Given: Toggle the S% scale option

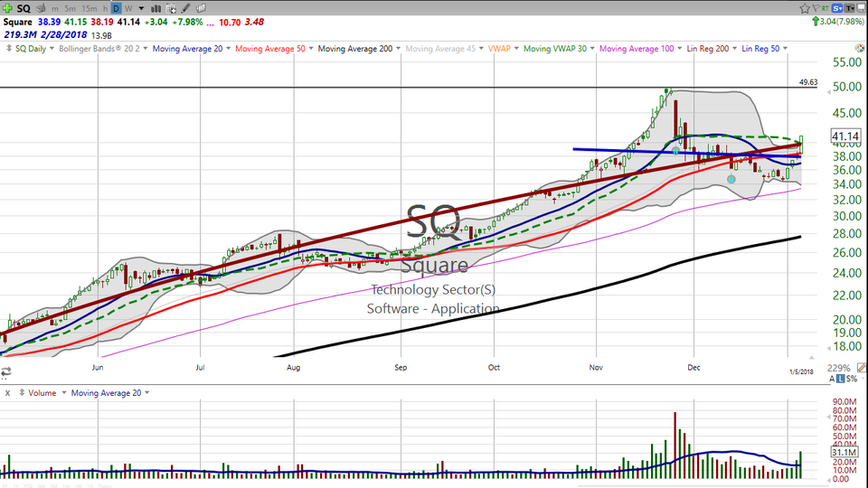Looking at the screenshot, I should click(852, 379).
